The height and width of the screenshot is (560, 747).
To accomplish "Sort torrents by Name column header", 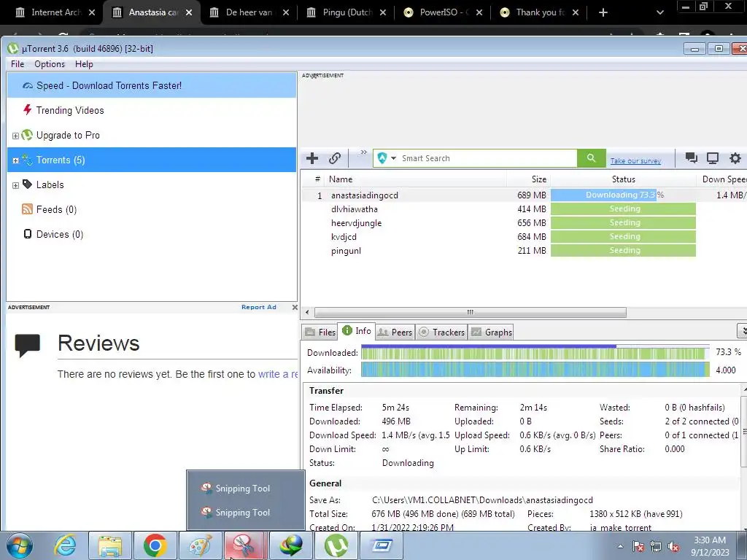I will pos(415,179).
